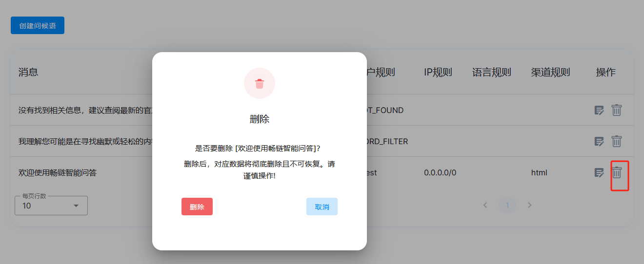Viewport: 644px width, 264px height.
Task: Click edit icon for the 没有找到相关信息 row
Action: pyautogui.click(x=599, y=110)
